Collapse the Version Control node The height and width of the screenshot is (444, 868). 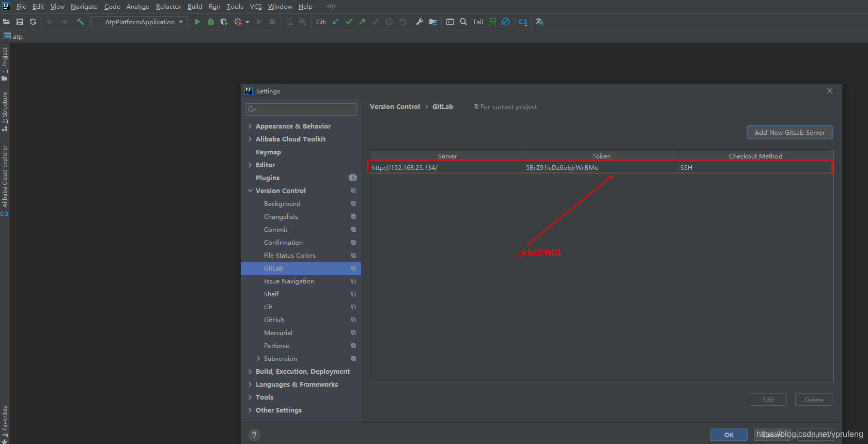(x=250, y=191)
